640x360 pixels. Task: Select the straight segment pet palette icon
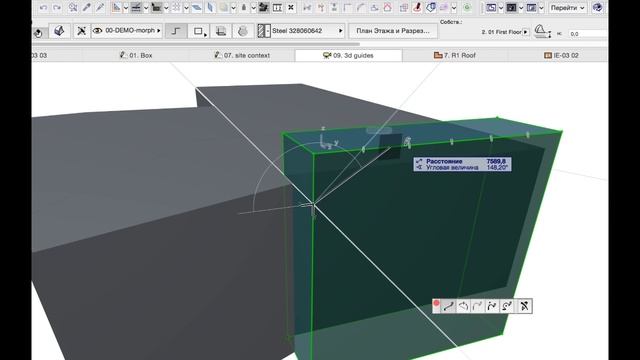pos(448,306)
